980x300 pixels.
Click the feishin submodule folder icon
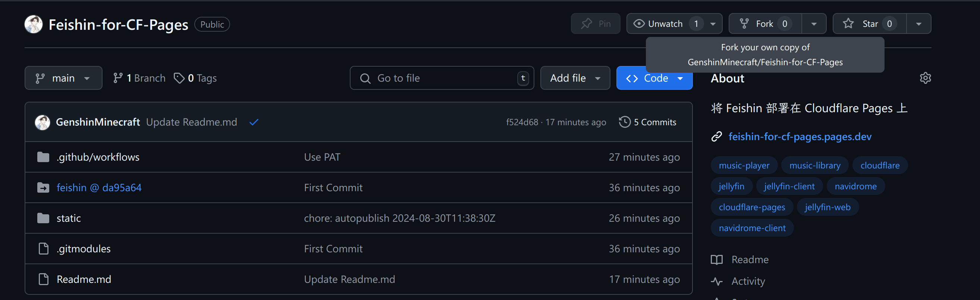43,187
